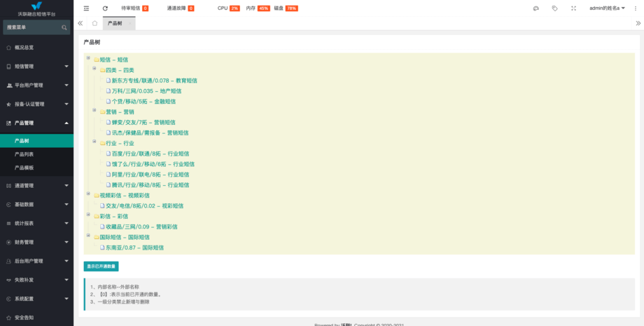
Task: Select 饿了么/行业/移动/6拓 product row
Action: pos(150,164)
